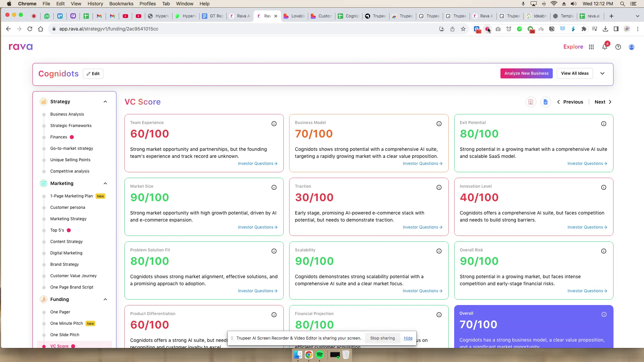
Task: Select VC Score in the sidebar
Action: pyautogui.click(x=59, y=346)
